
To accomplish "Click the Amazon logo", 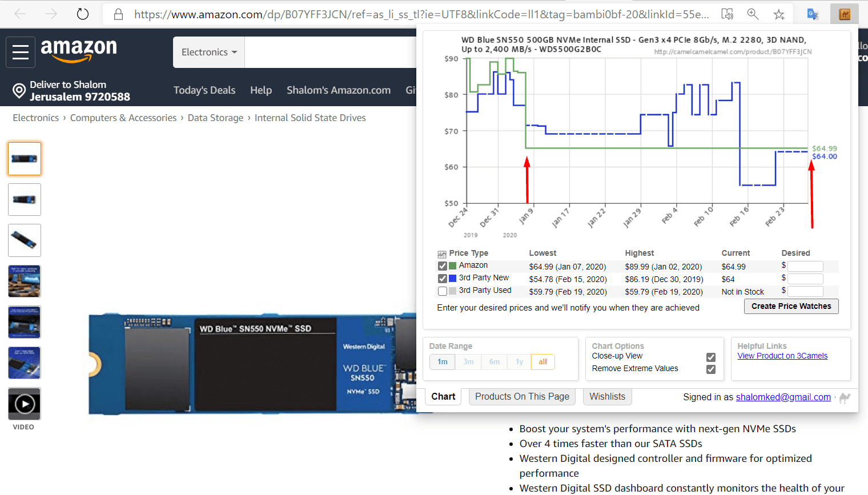I will (79, 50).
